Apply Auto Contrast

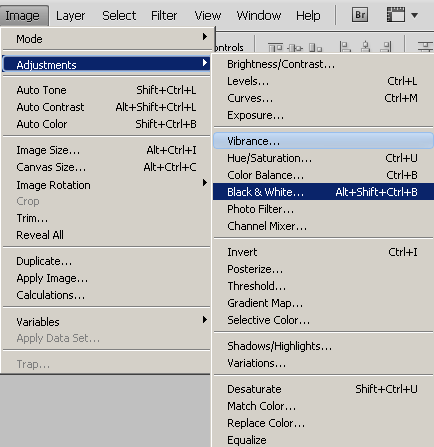(x=106, y=107)
